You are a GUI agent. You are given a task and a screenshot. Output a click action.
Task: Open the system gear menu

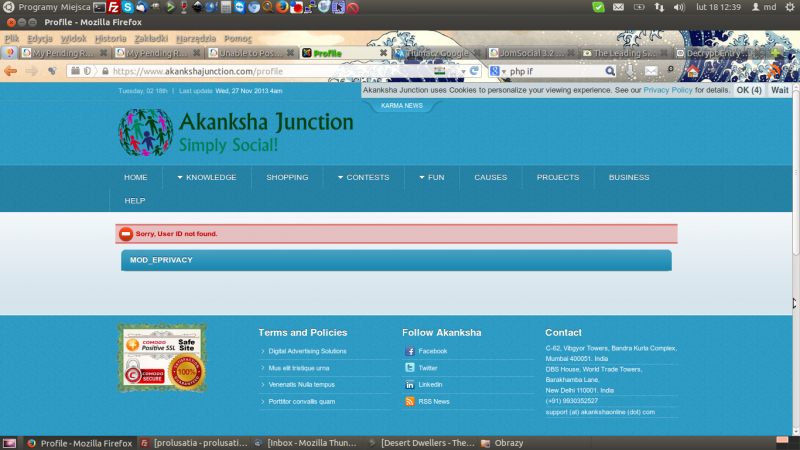coord(790,7)
